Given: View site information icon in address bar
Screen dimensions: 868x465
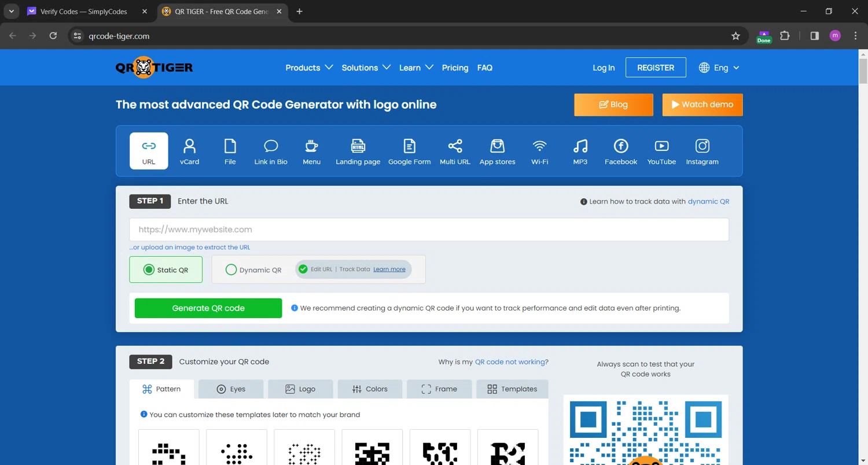Looking at the screenshot, I should 77,36.
